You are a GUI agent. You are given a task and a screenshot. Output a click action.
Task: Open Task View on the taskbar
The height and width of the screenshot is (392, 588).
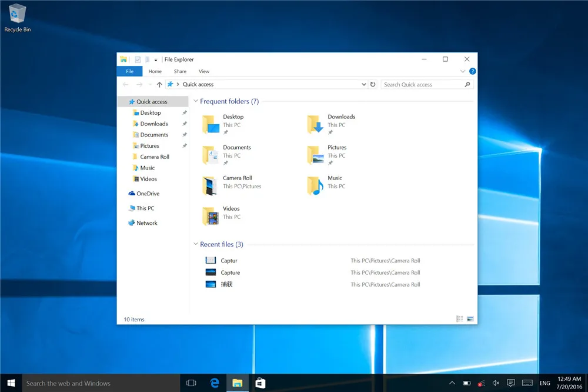pos(191,383)
